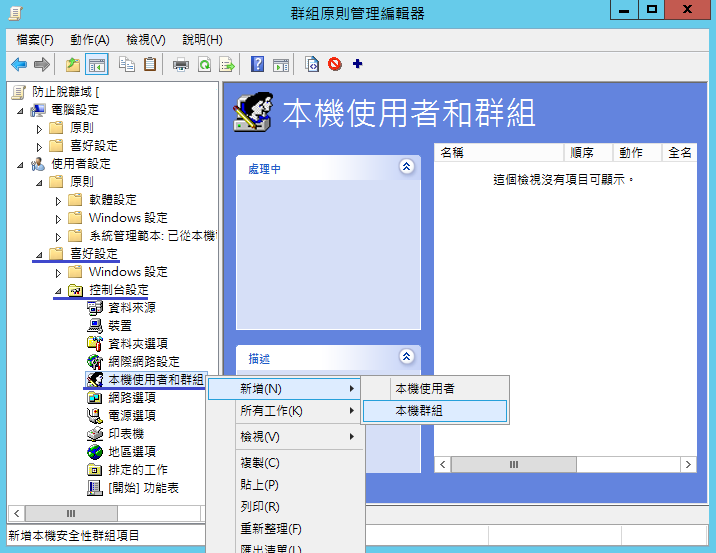716x553 pixels.
Task: Open the 動作(A) menu
Action: [x=89, y=39]
